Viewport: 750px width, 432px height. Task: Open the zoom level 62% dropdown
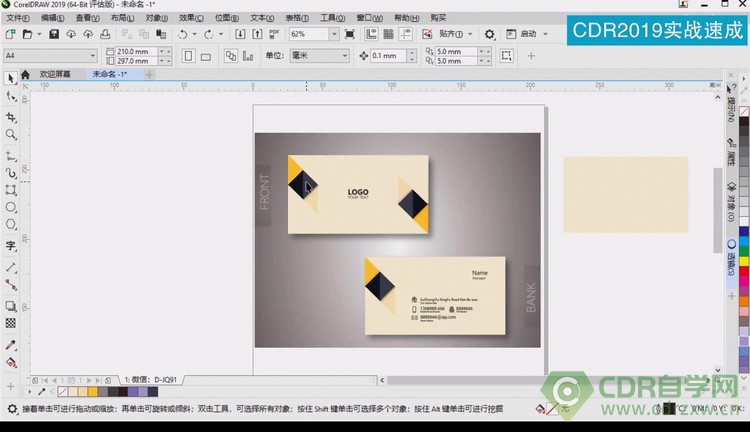(x=334, y=34)
